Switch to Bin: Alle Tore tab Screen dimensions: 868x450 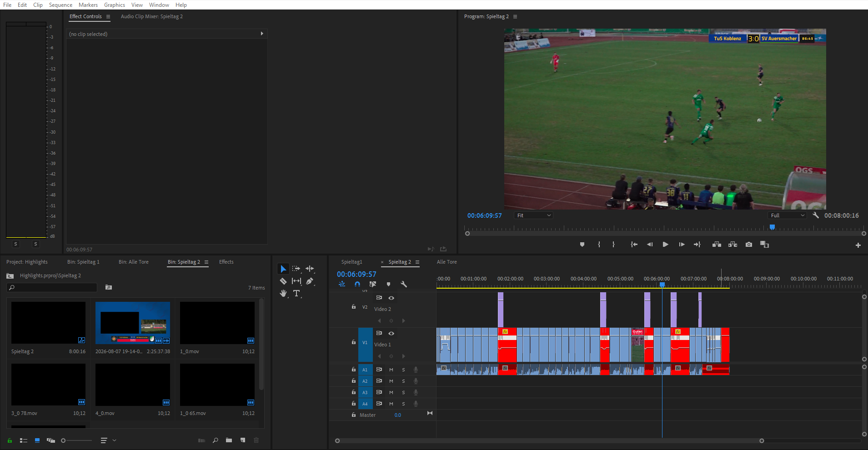134,262
